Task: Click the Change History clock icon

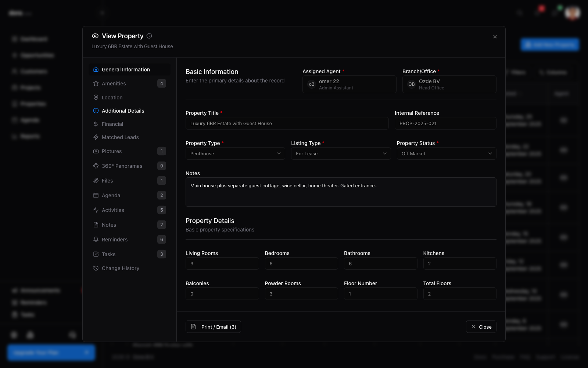Action: pyautogui.click(x=96, y=268)
